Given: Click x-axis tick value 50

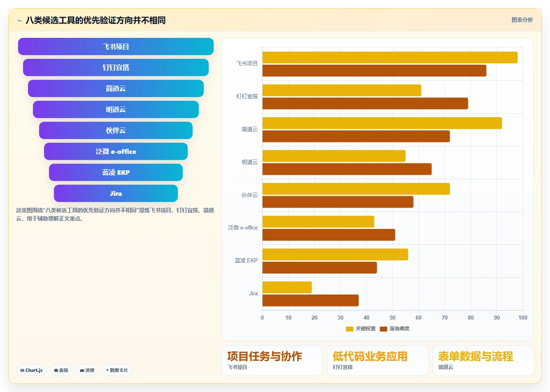Looking at the screenshot, I should point(392,318).
